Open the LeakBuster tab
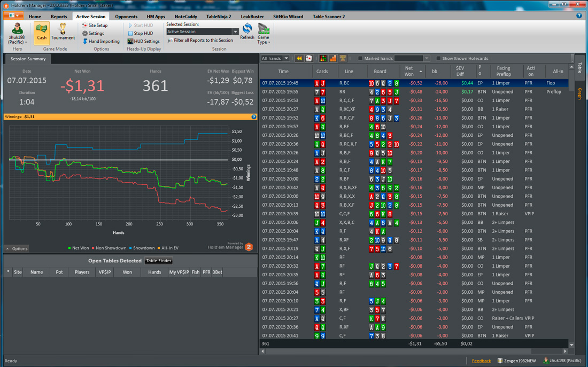Image resolution: width=588 pixels, height=367 pixels. point(252,17)
